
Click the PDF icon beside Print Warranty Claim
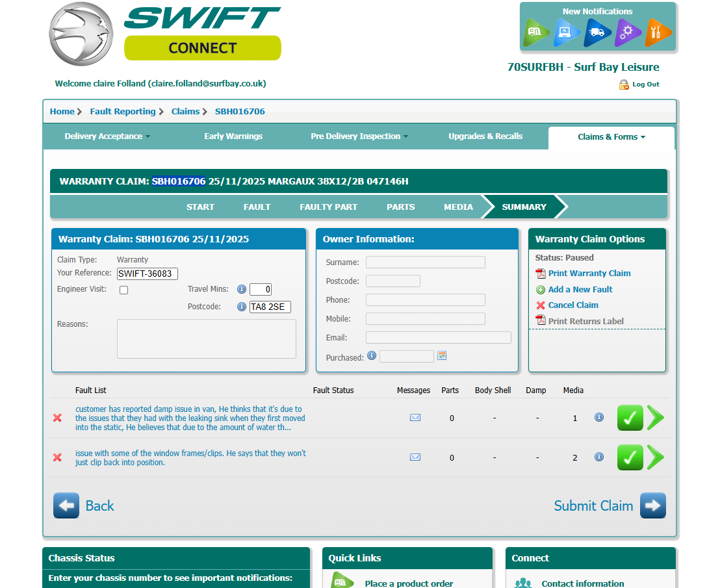[541, 274]
